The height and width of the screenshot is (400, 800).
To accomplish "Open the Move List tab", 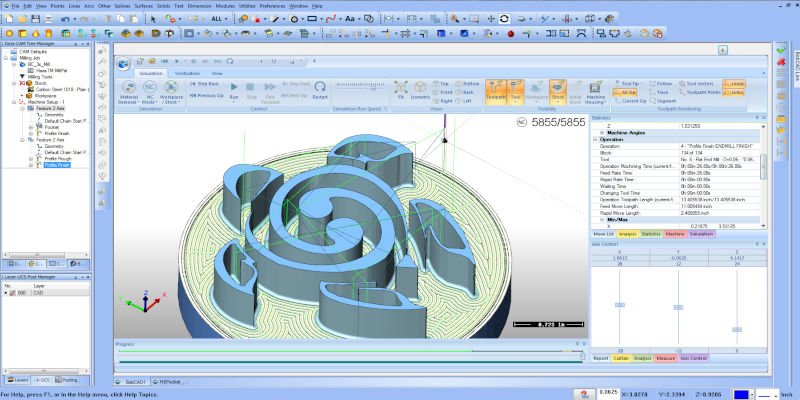I will 603,234.
